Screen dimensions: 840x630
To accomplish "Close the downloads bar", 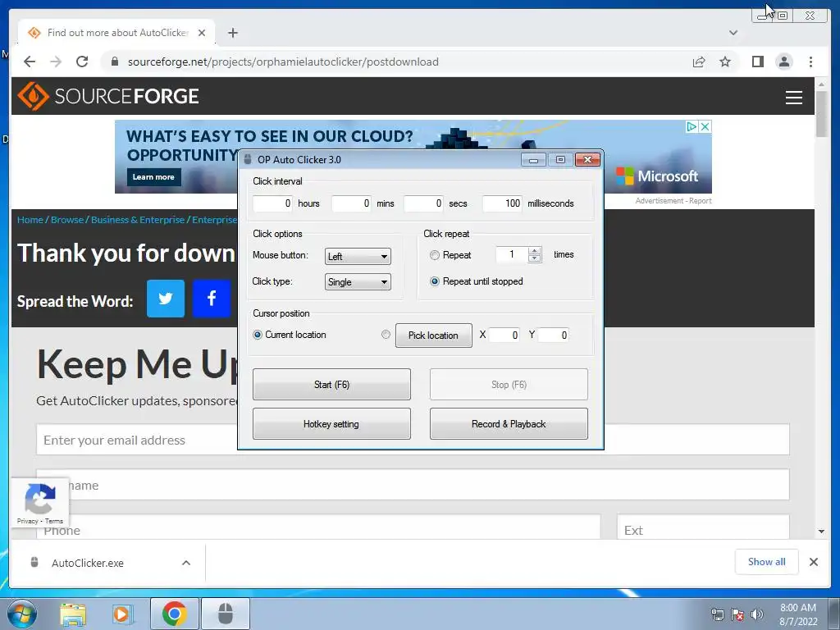I will [x=813, y=561].
